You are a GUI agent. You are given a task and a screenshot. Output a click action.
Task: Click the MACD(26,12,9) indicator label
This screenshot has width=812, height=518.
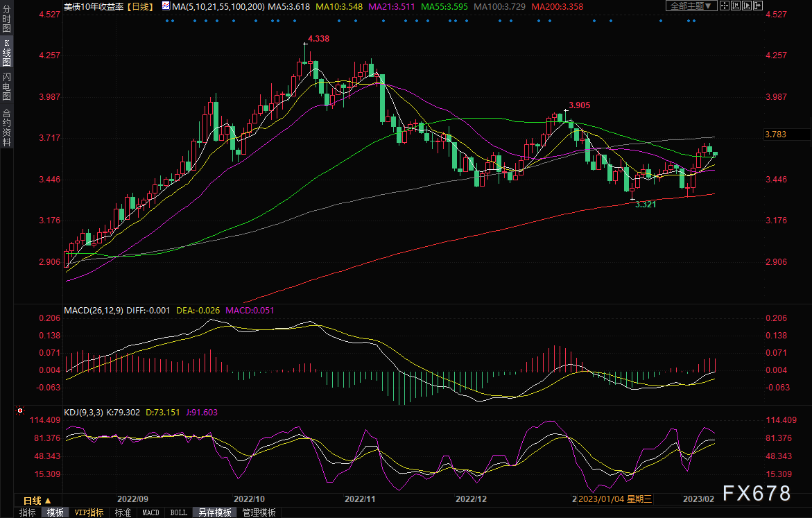[94, 310]
